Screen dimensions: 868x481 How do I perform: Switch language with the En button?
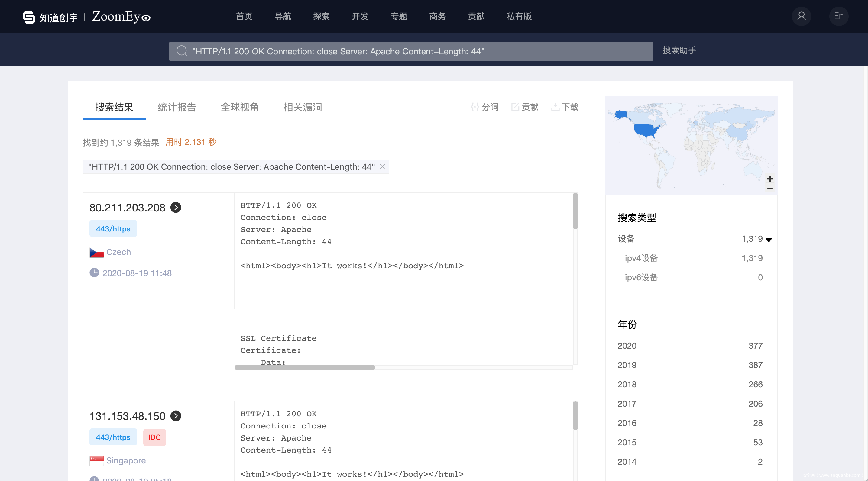[x=838, y=16]
